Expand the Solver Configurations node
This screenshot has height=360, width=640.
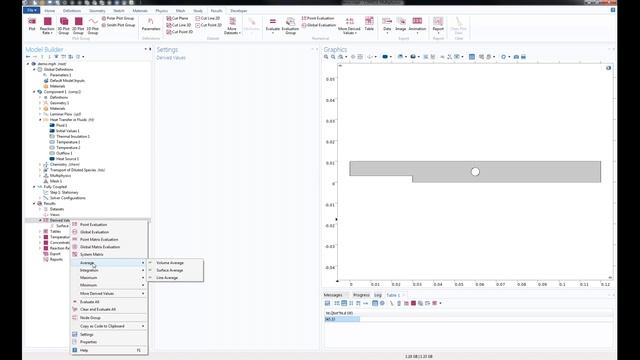point(40,198)
